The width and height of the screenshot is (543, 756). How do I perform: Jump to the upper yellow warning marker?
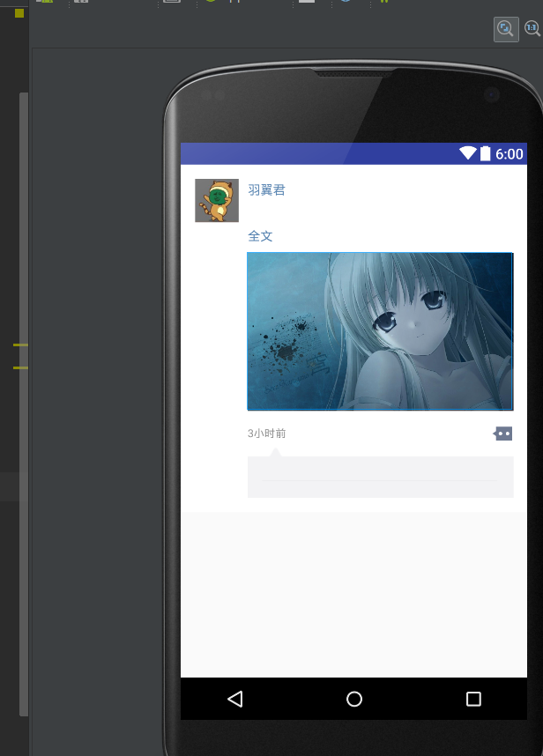20,345
